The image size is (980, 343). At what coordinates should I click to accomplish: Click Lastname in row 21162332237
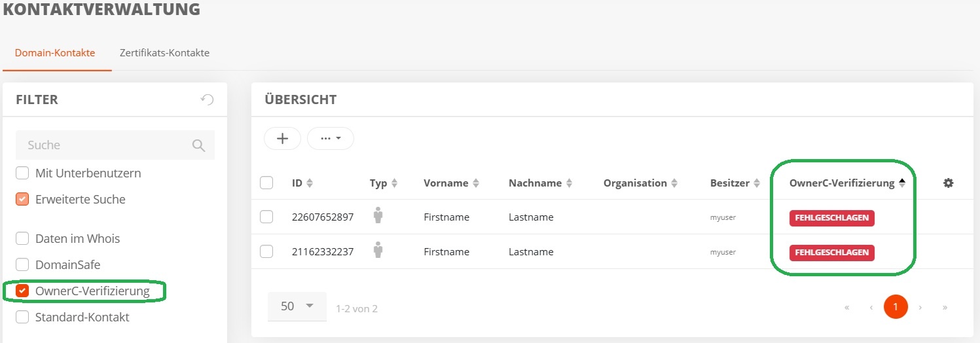(531, 252)
